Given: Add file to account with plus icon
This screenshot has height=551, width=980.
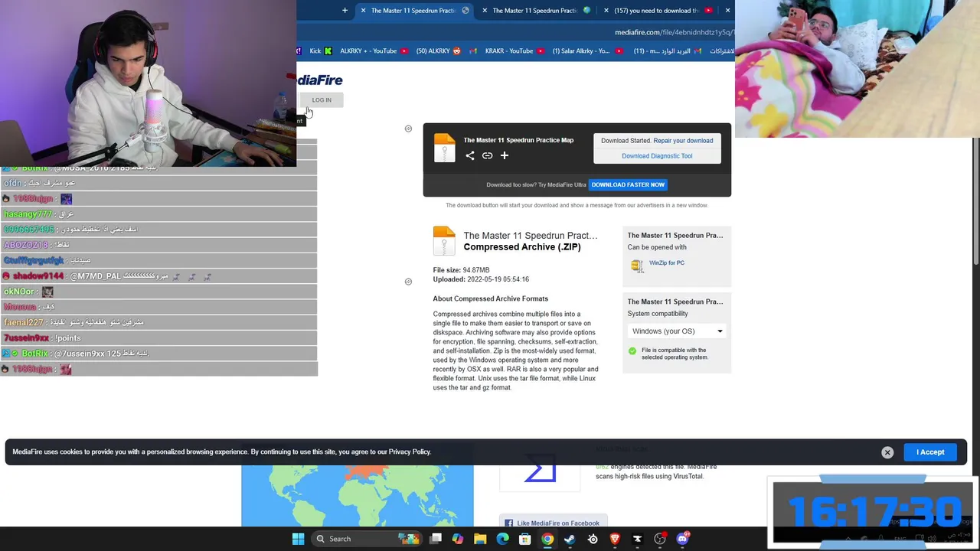Looking at the screenshot, I should point(505,155).
